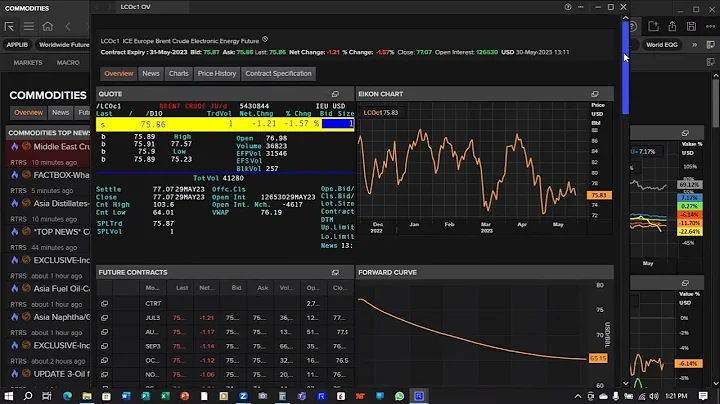Image resolution: width=720 pixels, height=404 pixels.
Task: Open the FACTBOX-Wha news headline
Action: point(62,175)
